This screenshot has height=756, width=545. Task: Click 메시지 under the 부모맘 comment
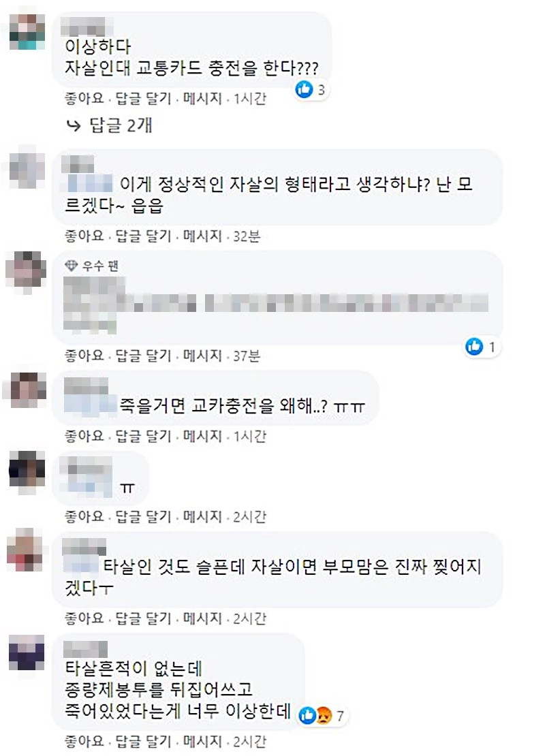click(x=202, y=618)
